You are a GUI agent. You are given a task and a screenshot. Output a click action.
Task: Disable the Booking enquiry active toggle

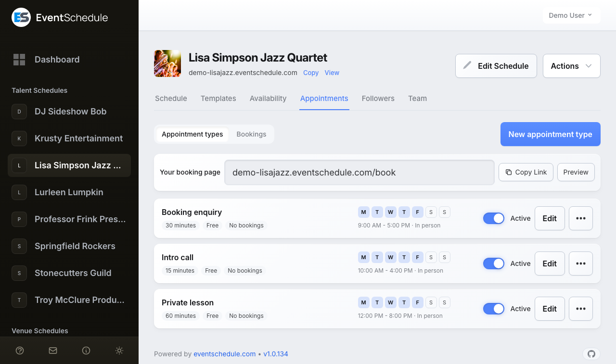494,218
